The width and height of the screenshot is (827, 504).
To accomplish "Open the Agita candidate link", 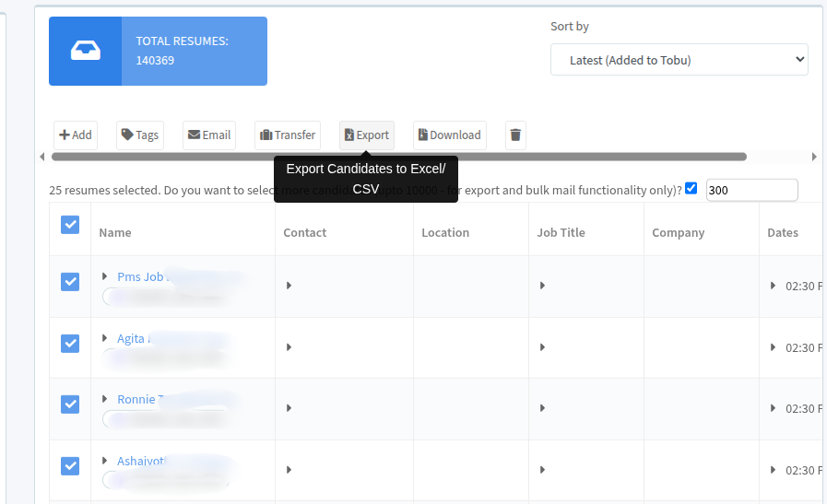I will [131, 338].
